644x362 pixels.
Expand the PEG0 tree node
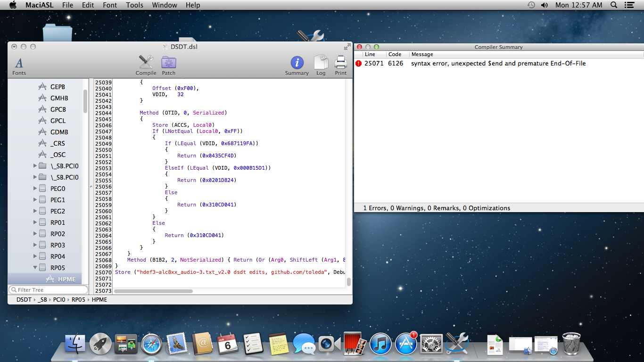tap(35, 189)
